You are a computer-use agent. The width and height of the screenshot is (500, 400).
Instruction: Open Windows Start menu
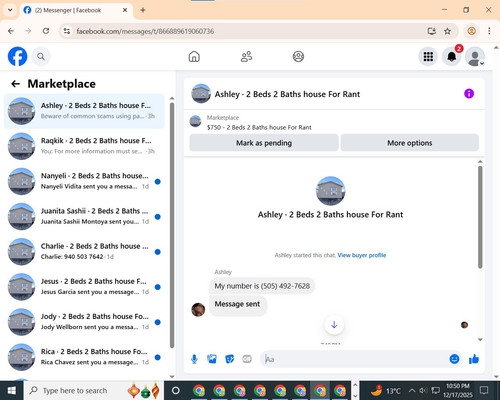click(x=12, y=390)
